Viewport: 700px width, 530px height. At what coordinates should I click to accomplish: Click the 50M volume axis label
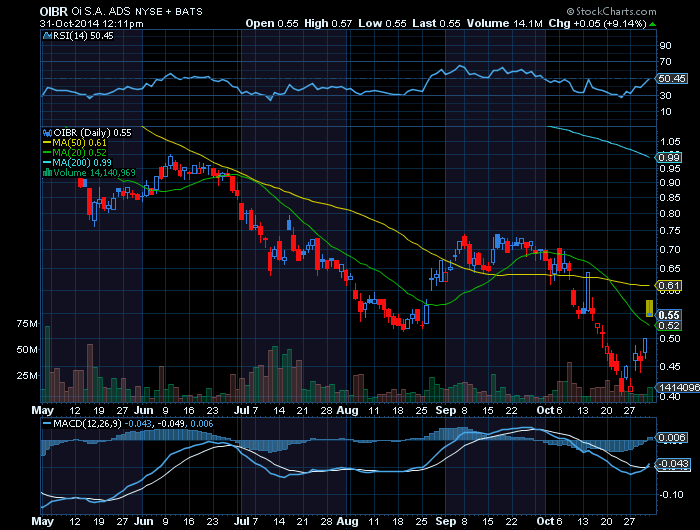click(x=27, y=349)
